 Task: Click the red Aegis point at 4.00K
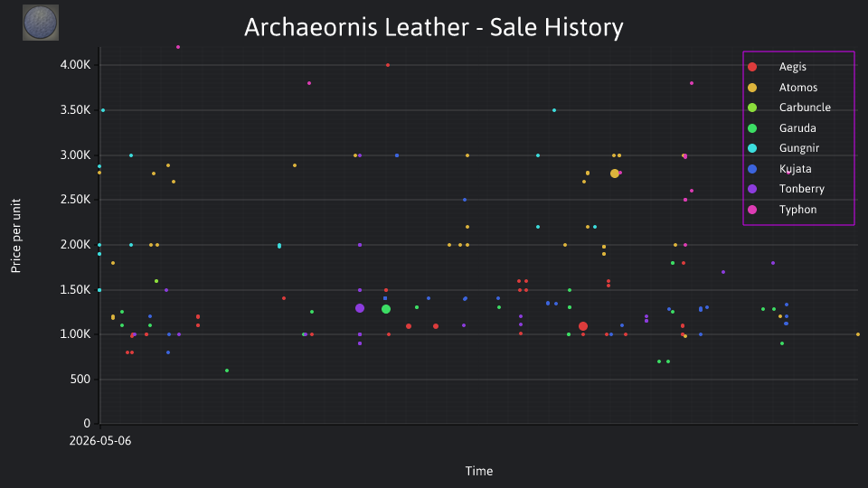pyautogui.click(x=388, y=65)
